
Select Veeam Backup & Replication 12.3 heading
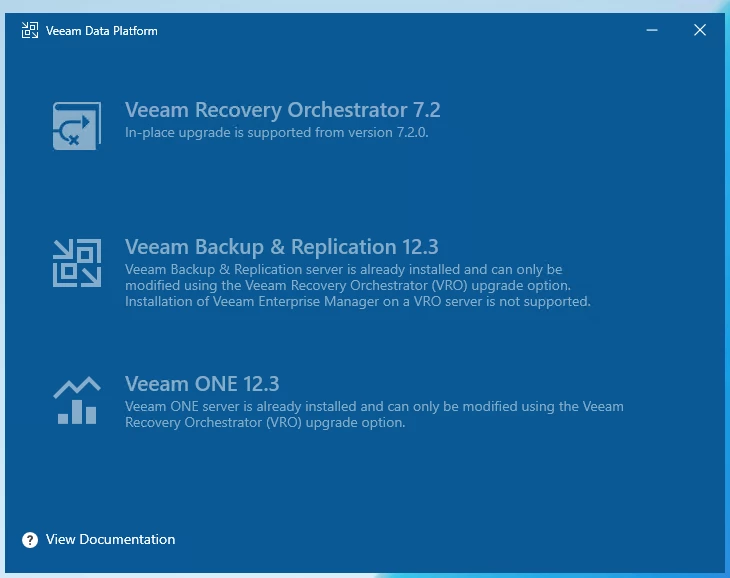click(282, 247)
